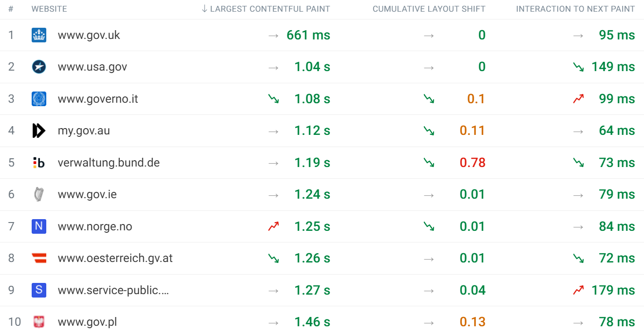The image size is (644, 336).
Task: Sort by Interaction to Next Paint header
Action: pos(575,9)
